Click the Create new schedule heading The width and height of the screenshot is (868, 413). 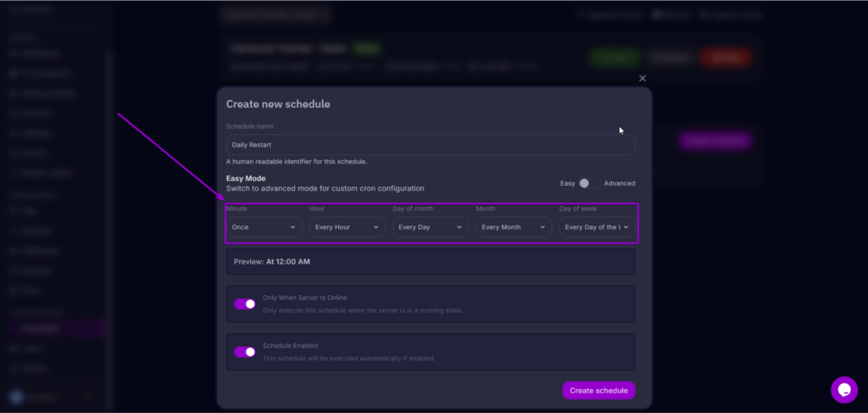coord(278,104)
